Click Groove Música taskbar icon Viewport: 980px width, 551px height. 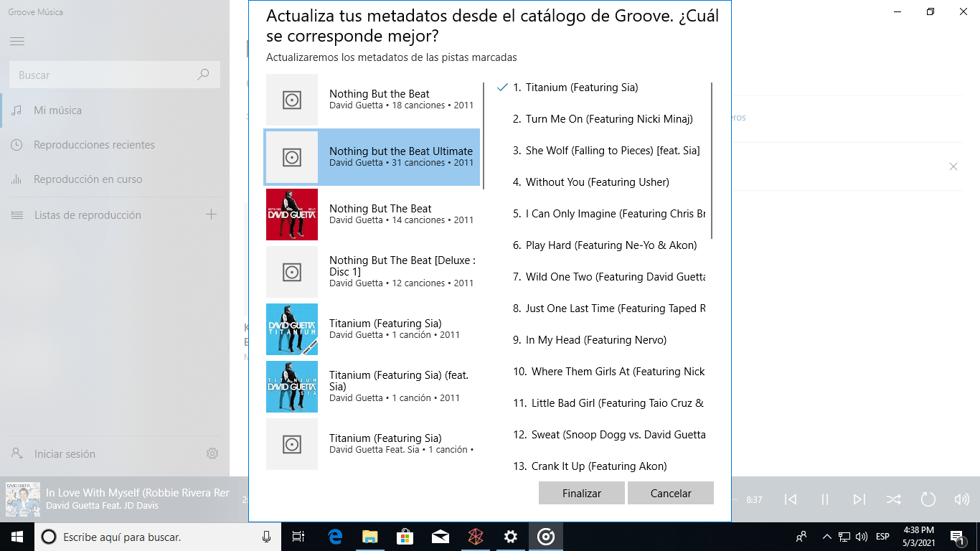click(546, 537)
